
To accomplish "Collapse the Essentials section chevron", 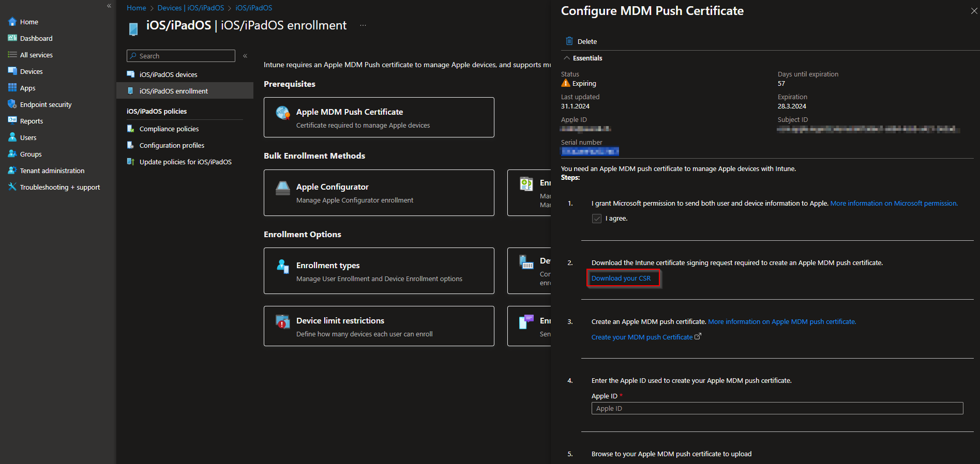I will [x=567, y=58].
